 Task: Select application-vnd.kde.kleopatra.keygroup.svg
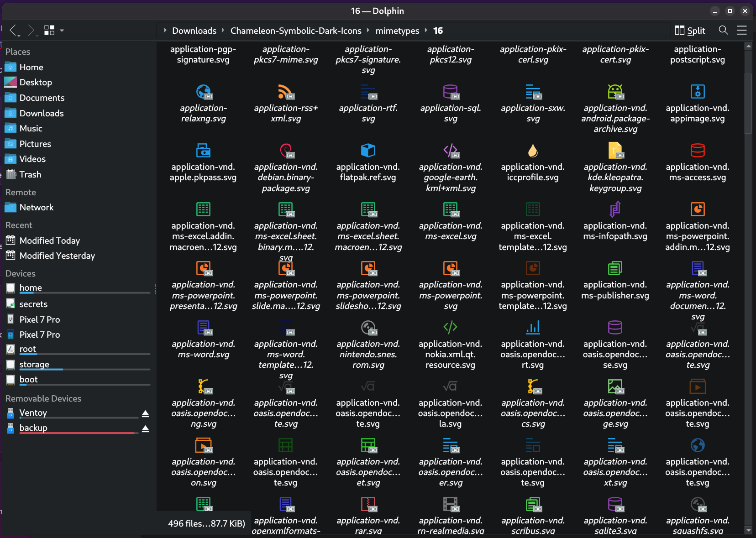click(x=616, y=151)
